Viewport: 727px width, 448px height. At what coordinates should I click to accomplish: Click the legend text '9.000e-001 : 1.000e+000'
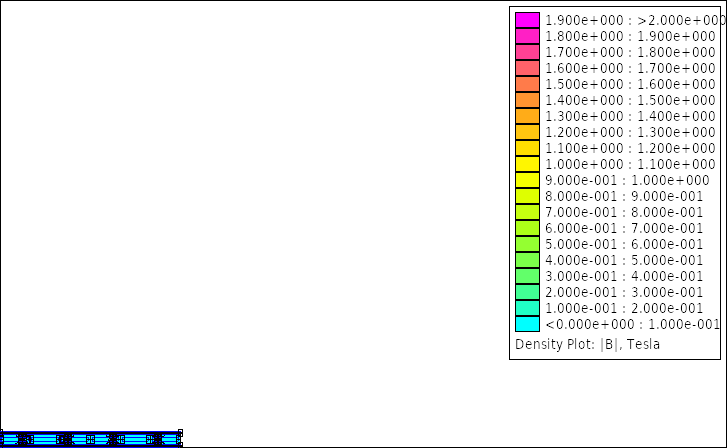(x=627, y=180)
